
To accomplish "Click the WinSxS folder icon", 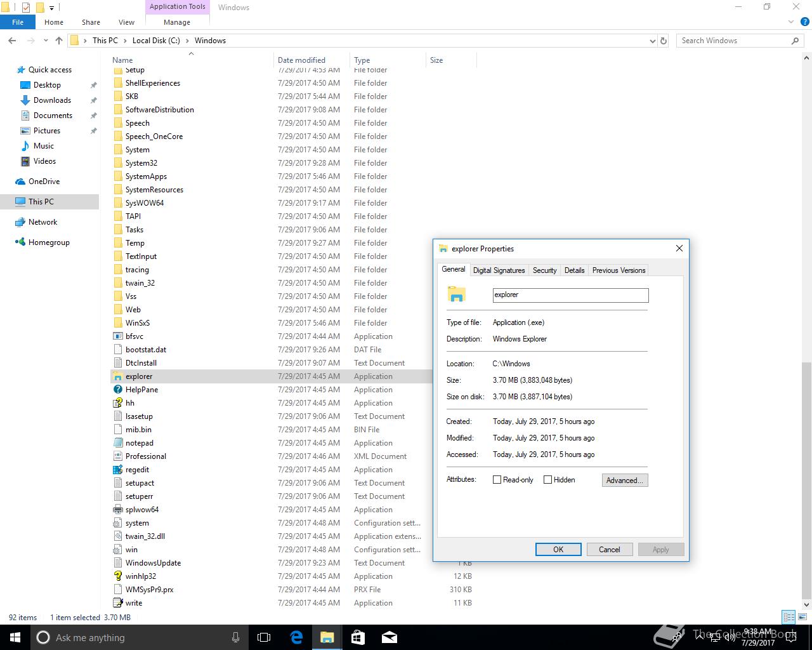I will pyautogui.click(x=117, y=323).
